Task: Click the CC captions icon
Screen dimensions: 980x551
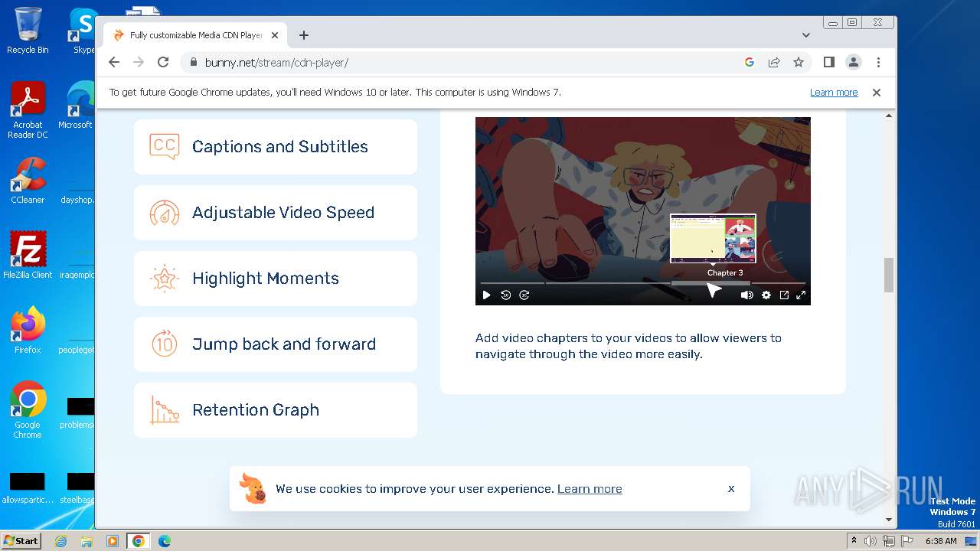Action: [165, 146]
